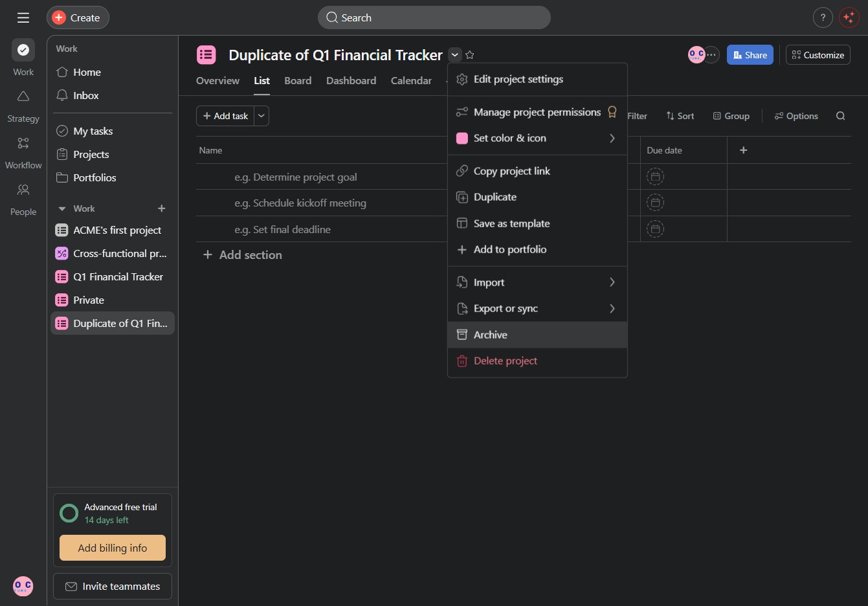Image resolution: width=868 pixels, height=606 pixels.
Task: Click the Add section link
Action: 243,255
